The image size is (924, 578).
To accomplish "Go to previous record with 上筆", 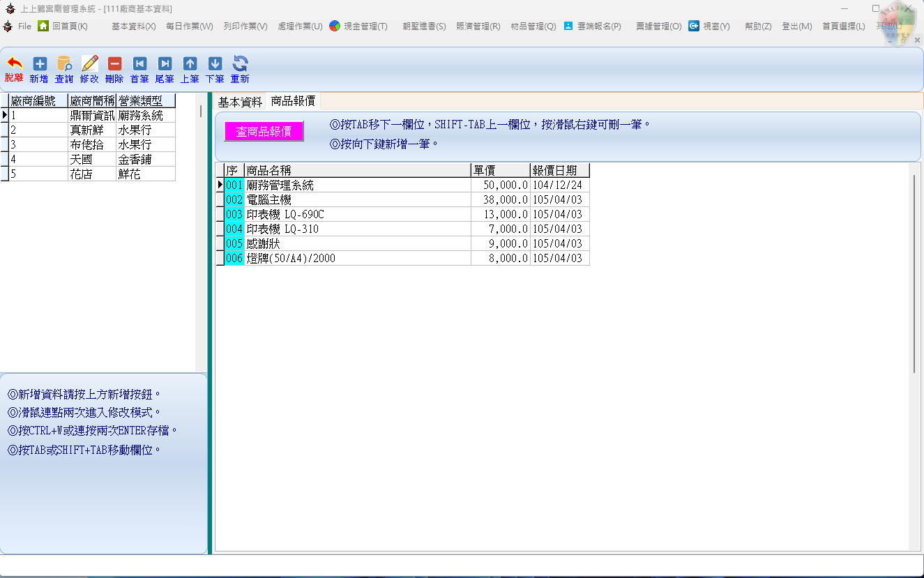I will (190, 63).
